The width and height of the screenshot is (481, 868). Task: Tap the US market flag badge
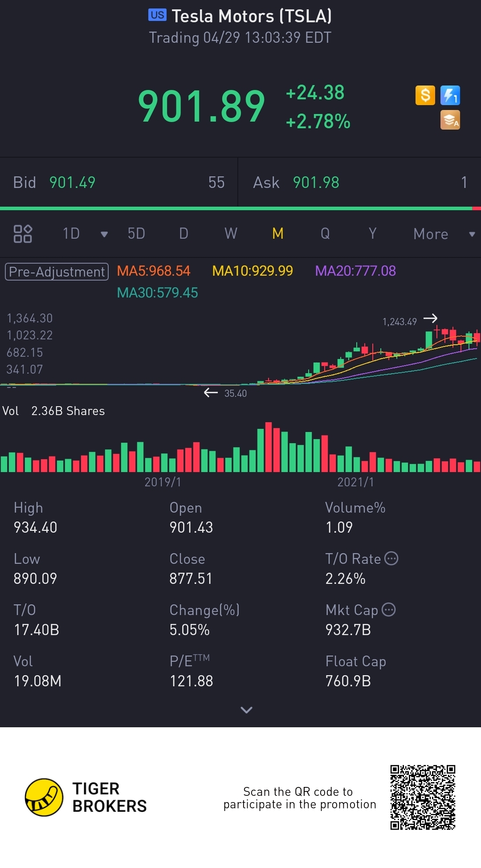point(157,15)
